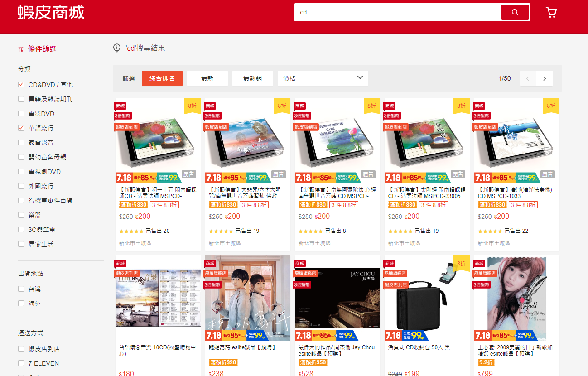This screenshot has width=588, height=376.
Task: Click the lightbulb icon beside 'cd'搜尋結果
Action: [x=117, y=48]
